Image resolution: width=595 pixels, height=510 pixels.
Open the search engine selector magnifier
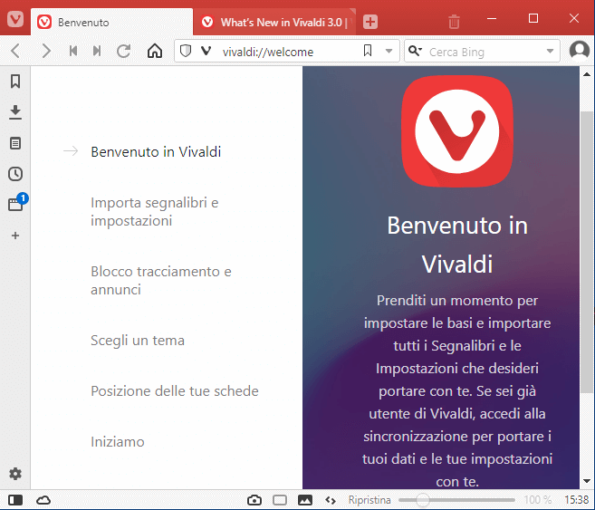(x=415, y=51)
